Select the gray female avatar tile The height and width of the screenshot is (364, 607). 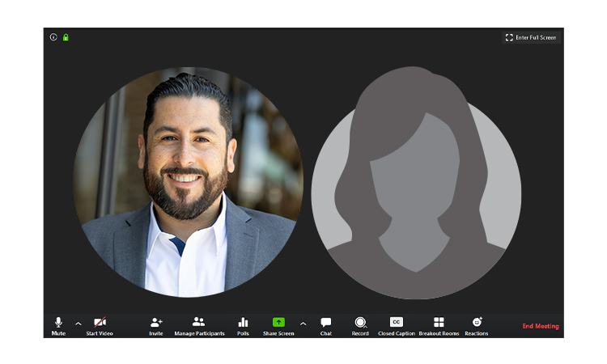coord(416,182)
